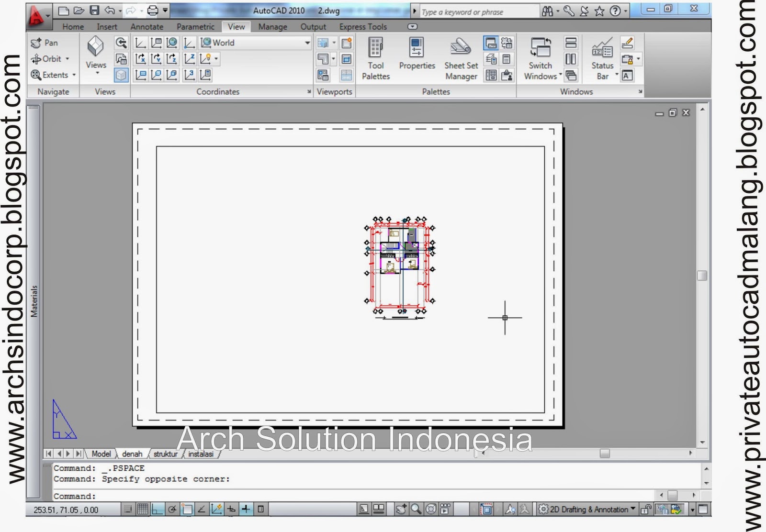Click the UCS Z-Axis Vector icon

click(190, 59)
